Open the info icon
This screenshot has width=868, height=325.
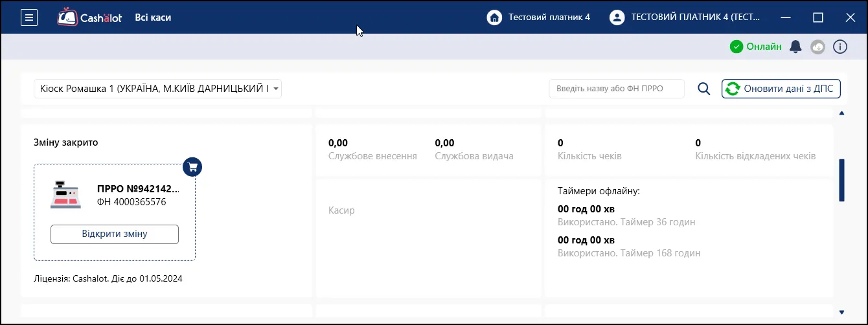[x=840, y=47]
